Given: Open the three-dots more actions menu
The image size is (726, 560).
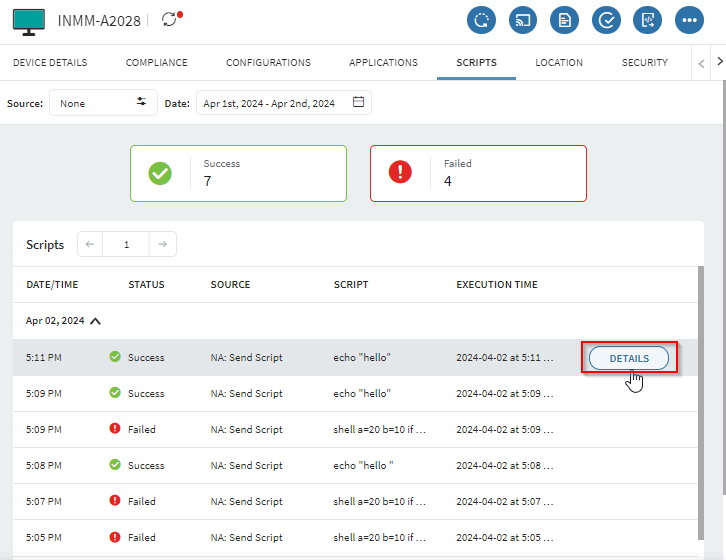Looking at the screenshot, I should 689,20.
